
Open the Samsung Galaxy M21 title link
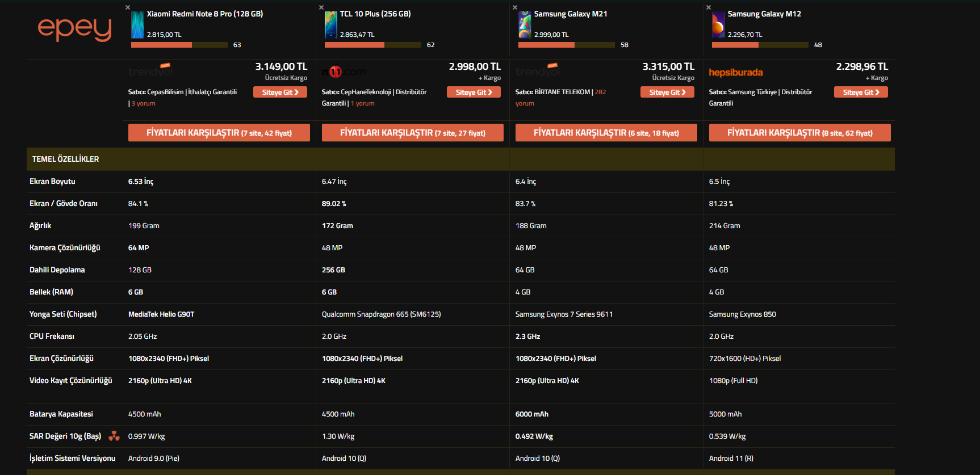coord(571,14)
